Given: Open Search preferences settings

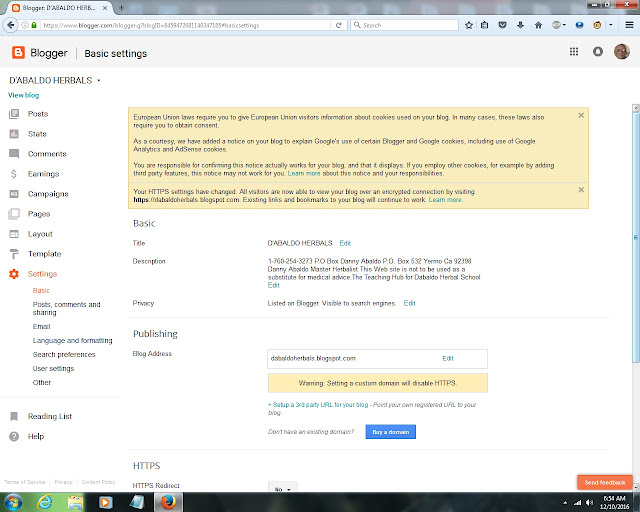Looking at the screenshot, I should pyautogui.click(x=64, y=354).
